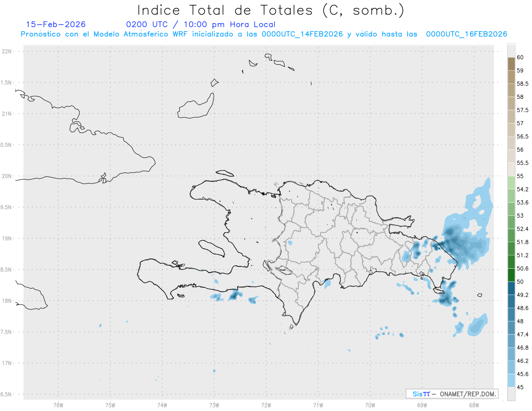This screenshot has height=411, width=532.
Task: Click the colorbar value '51.2'
Action: (523, 255)
